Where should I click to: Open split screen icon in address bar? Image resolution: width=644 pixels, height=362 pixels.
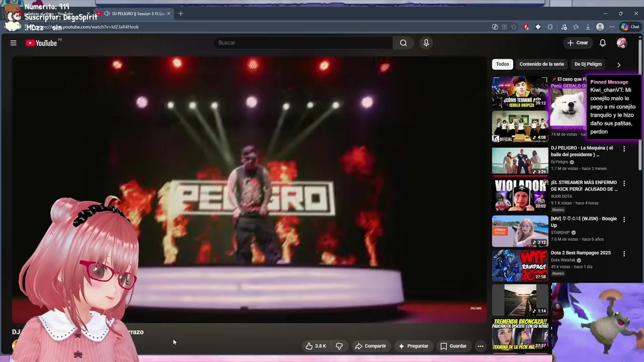tap(504, 27)
